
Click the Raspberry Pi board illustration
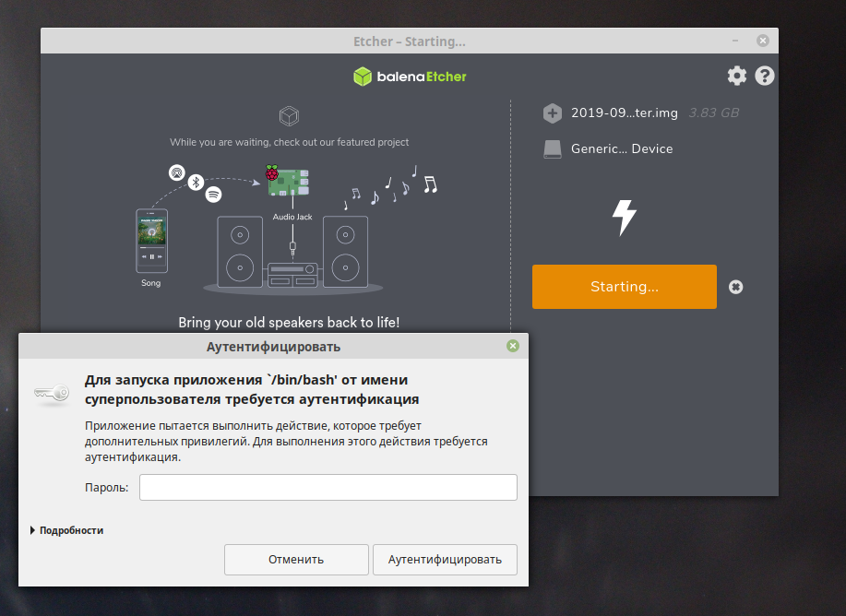pyautogui.click(x=288, y=181)
